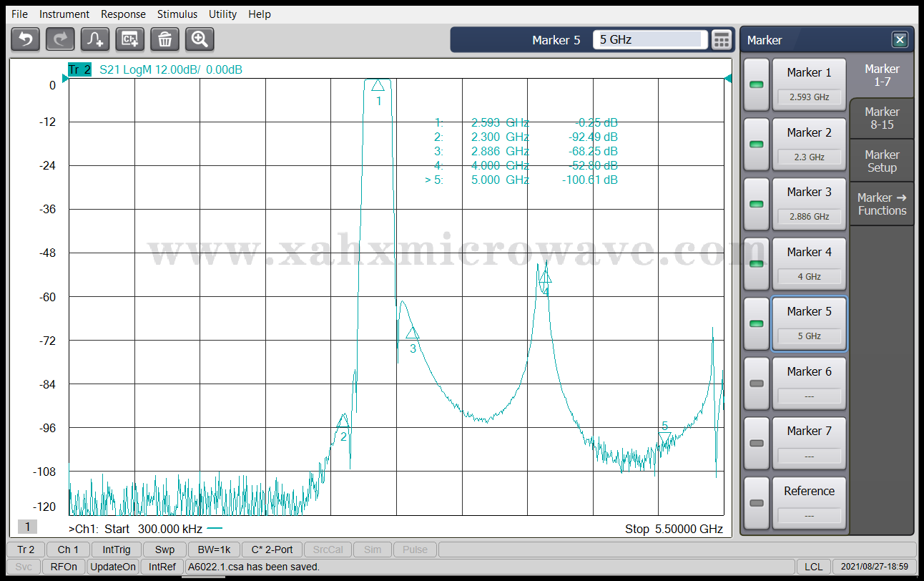
Task: Click the Undo arrow icon
Action: click(x=25, y=39)
